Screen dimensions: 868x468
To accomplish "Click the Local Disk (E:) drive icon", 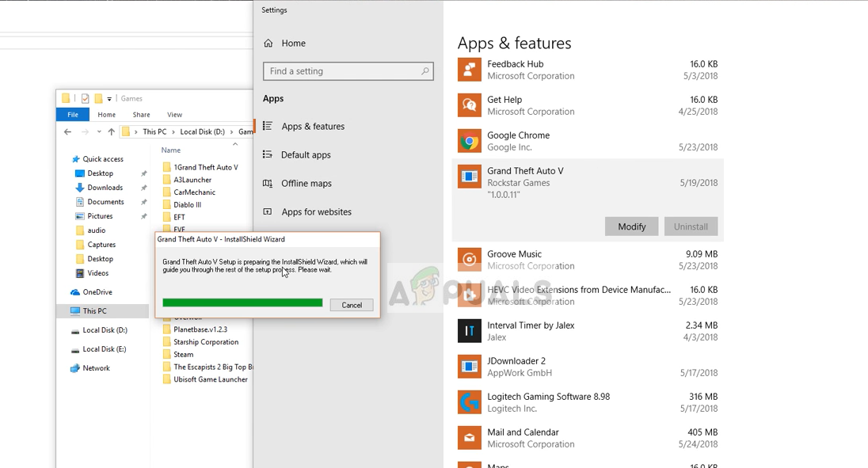I will click(x=75, y=350).
